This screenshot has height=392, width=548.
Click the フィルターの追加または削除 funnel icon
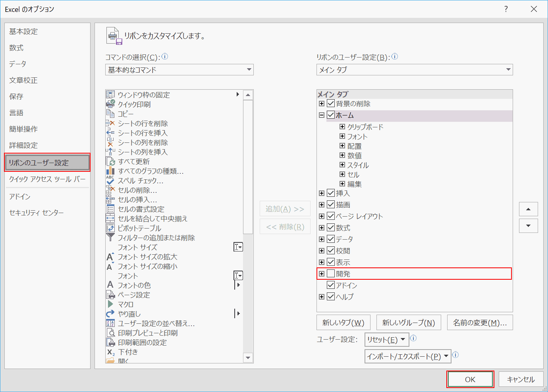tap(110, 237)
